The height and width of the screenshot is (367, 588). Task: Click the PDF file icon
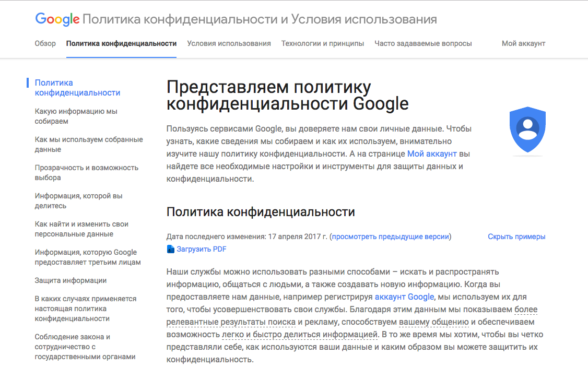pyautogui.click(x=171, y=249)
